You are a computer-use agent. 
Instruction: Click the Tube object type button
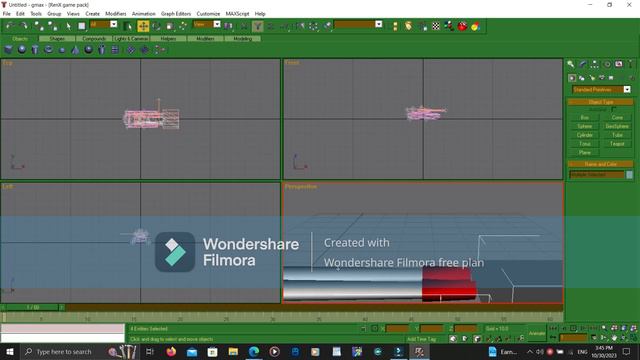(x=617, y=135)
